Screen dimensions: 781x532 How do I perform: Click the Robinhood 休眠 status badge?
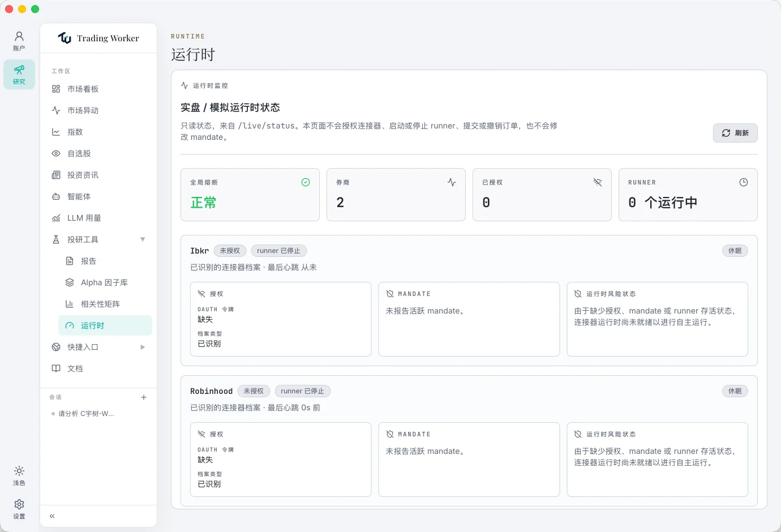[735, 391]
